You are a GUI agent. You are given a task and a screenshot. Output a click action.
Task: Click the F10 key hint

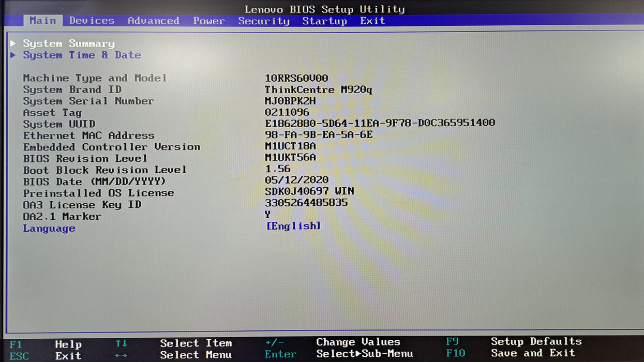[456, 353]
